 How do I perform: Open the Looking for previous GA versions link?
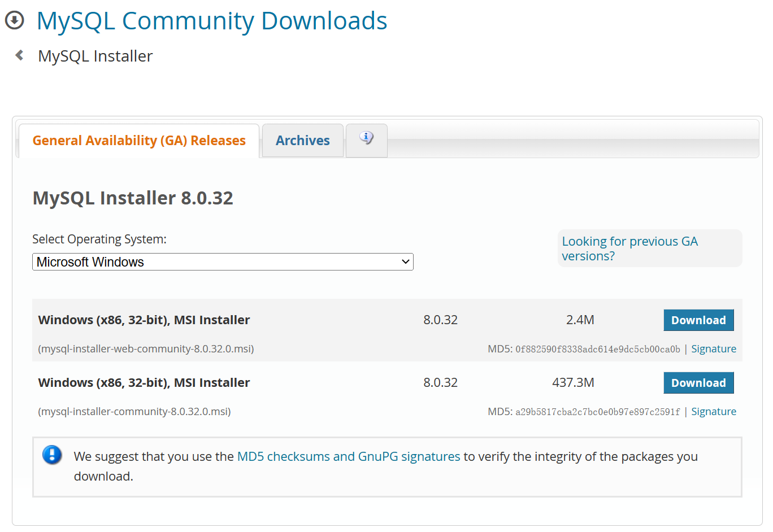coord(629,248)
